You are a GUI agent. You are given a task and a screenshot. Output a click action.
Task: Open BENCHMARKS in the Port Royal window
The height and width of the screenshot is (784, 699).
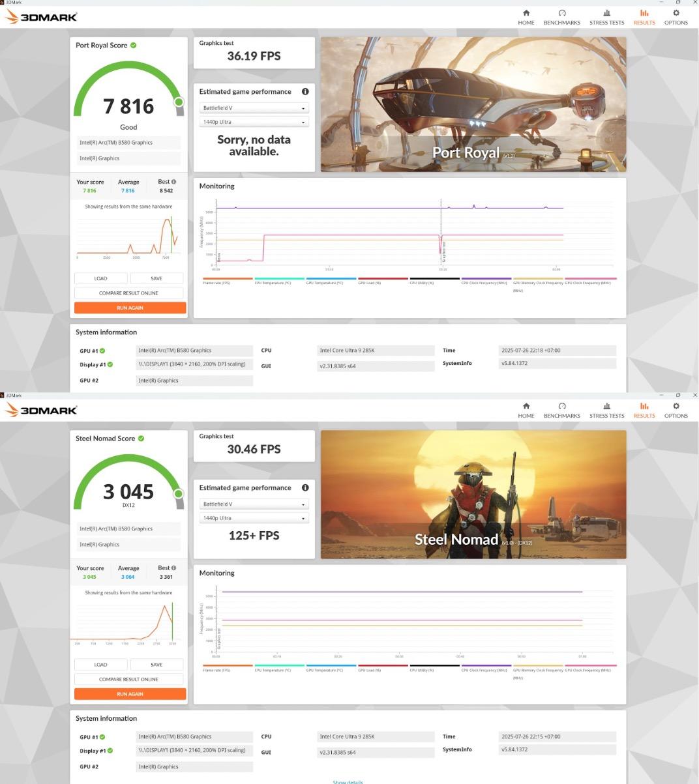(x=562, y=18)
